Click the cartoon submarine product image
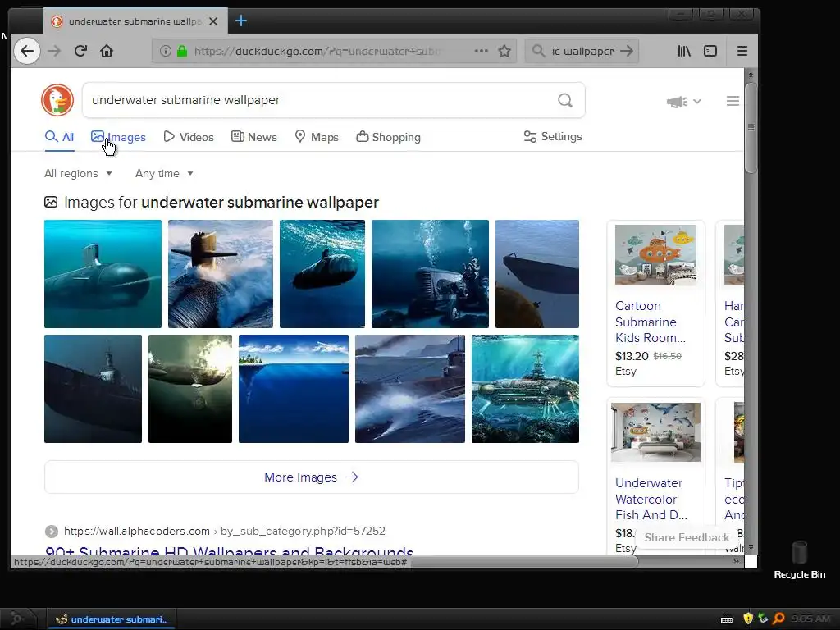This screenshot has width=840, height=630. 655,255
